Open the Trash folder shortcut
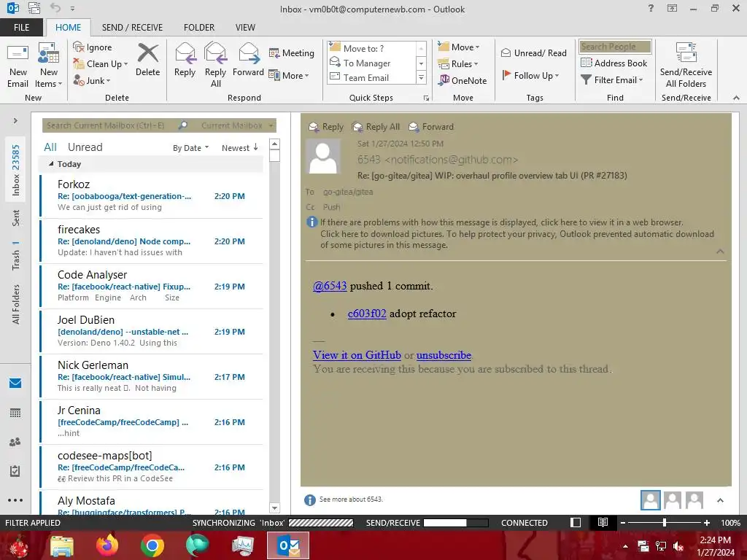 click(x=16, y=256)
